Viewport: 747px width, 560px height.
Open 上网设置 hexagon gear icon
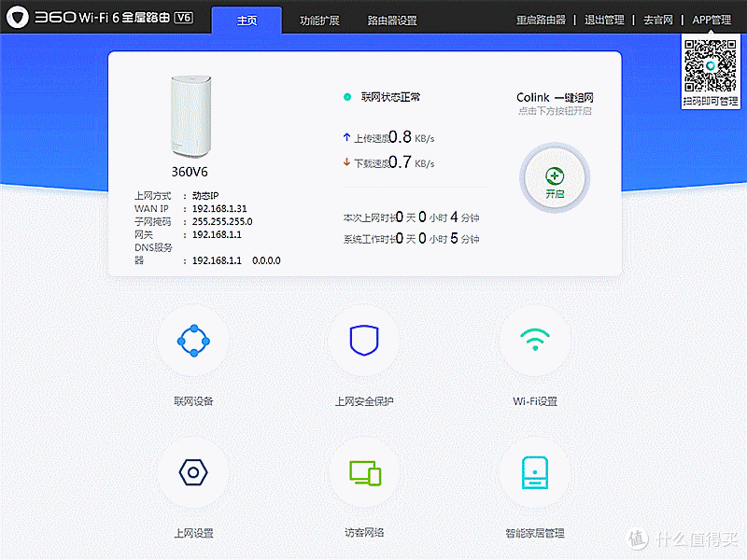193,472
